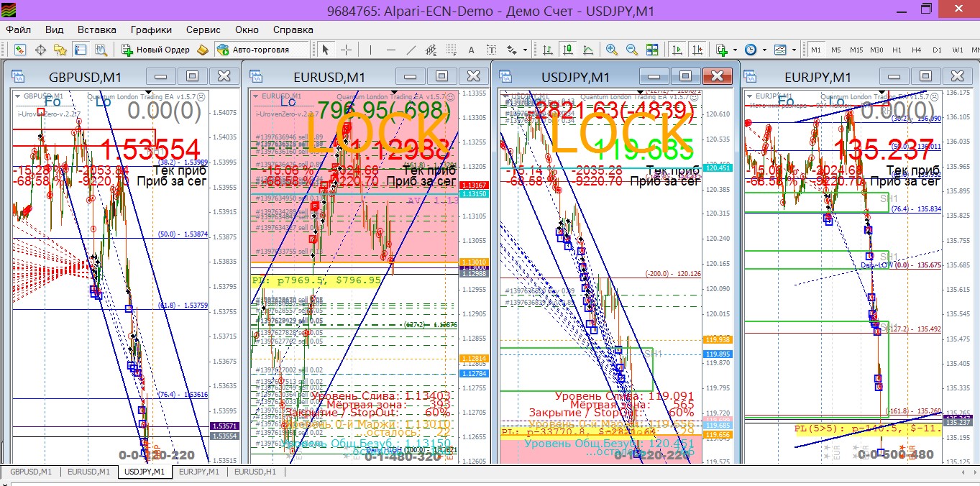Toggle chart shift from right border
This screenshot has height=486, width=980.
click(x=697, y=50)
